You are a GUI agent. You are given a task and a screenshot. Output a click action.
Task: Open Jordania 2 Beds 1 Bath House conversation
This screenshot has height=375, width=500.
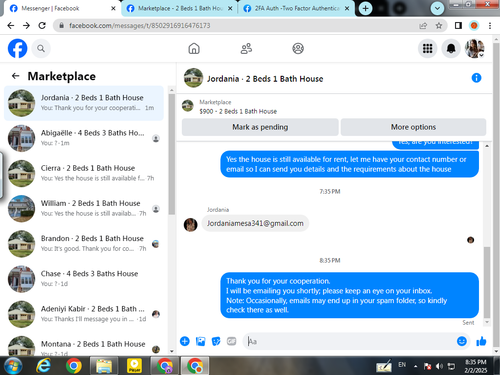point(84,103)
